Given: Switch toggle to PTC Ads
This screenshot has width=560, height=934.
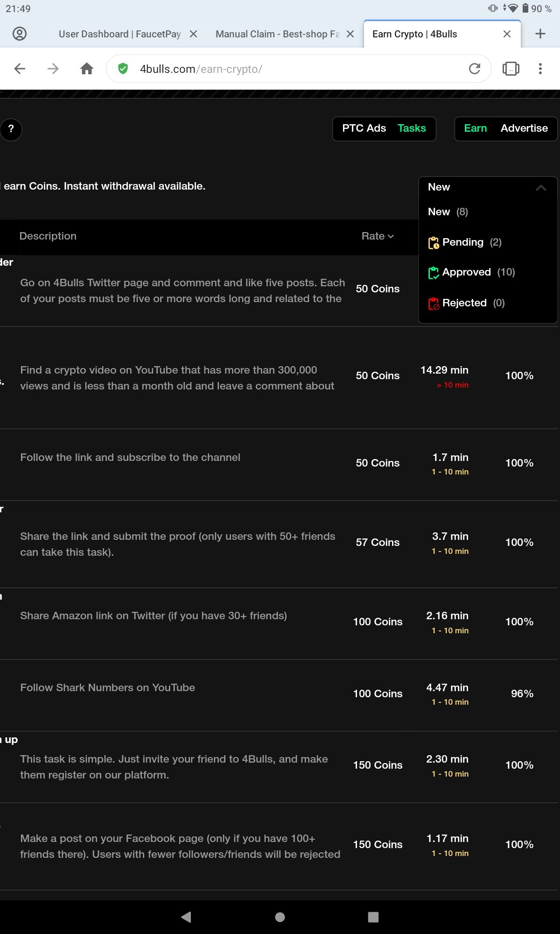Looking at the screenshot, I should pyautogui.click(x=364, y=128).
